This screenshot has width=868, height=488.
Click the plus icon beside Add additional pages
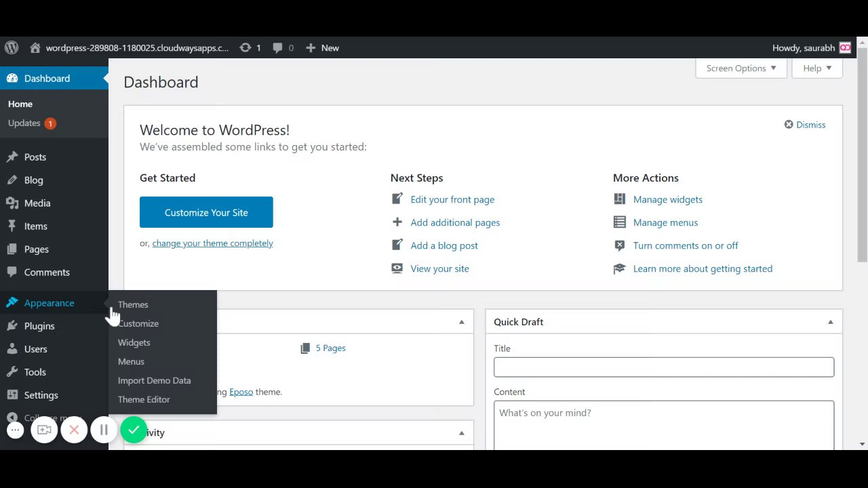(397, 222)
